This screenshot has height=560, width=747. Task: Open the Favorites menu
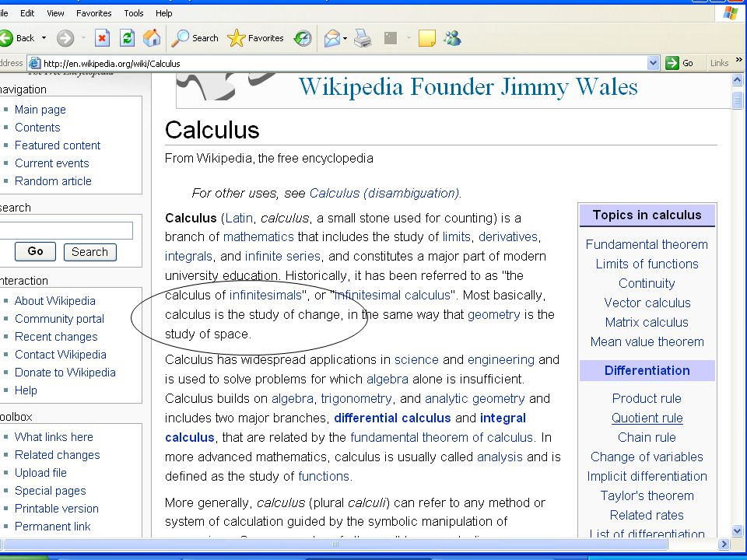pyautogui.click(x=94, y=13)
